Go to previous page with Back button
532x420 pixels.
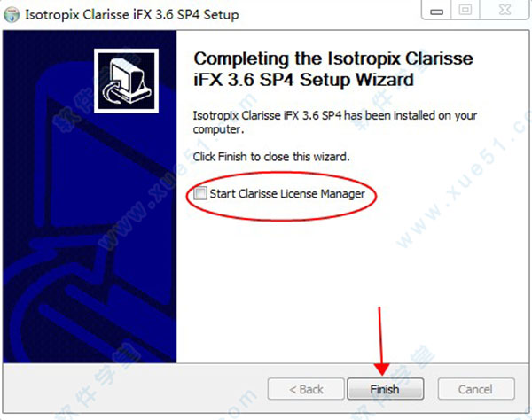click(306, 389)
